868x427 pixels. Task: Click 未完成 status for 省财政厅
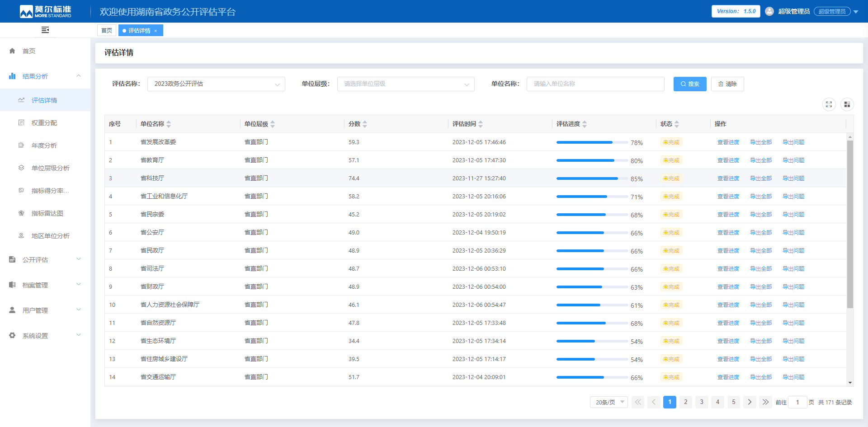click(x=671, y=287)
